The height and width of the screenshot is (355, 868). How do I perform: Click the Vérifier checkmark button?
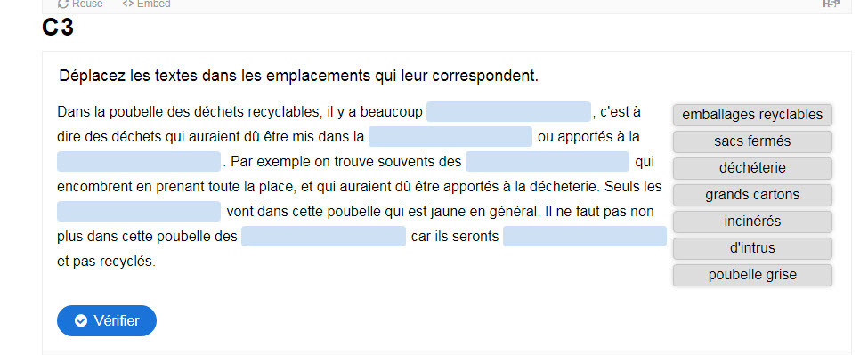pyautogui.click(x=107, y=320)
